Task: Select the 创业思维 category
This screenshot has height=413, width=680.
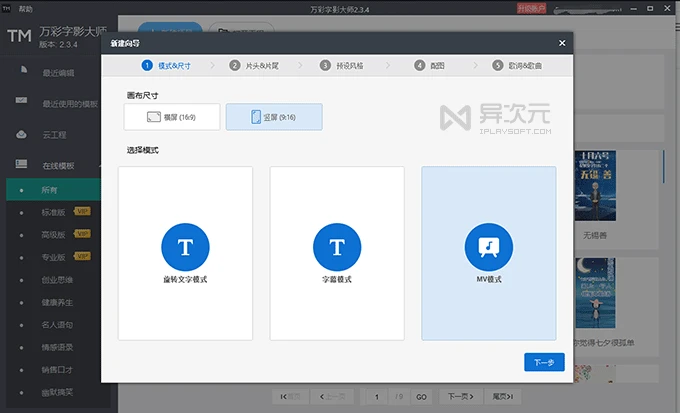Action: (57, 280)
